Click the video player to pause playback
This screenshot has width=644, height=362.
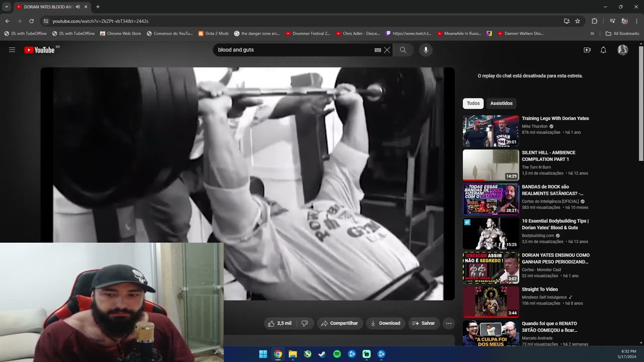pyautogui.click(x=248, y=184)
